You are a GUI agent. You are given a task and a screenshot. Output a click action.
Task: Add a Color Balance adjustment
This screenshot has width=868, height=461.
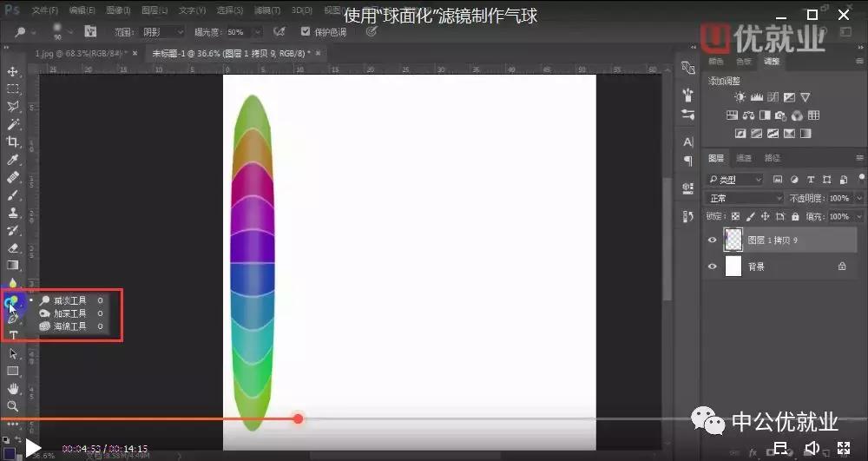[748, 115]
